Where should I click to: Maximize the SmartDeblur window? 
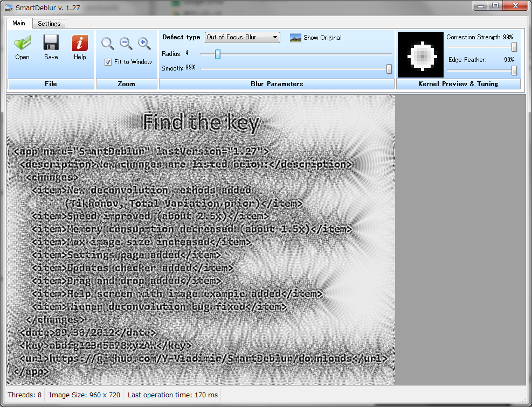(x=495, y=6)
